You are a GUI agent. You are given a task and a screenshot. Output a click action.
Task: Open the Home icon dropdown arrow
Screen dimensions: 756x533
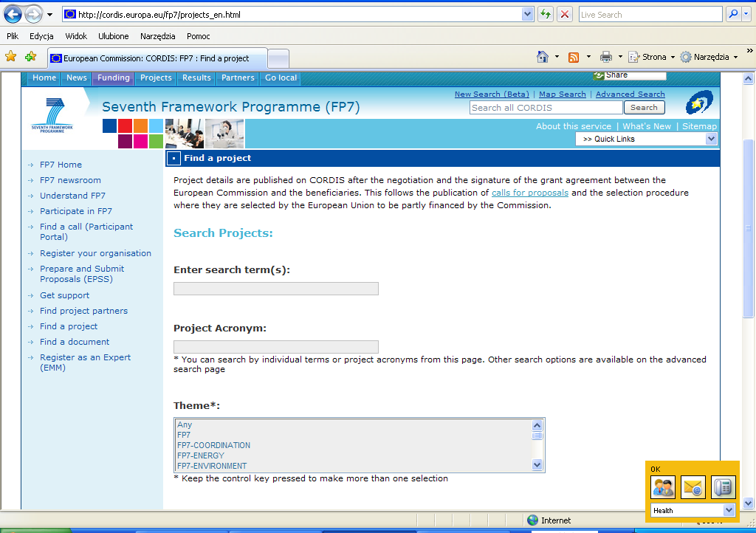coord(557,57)
